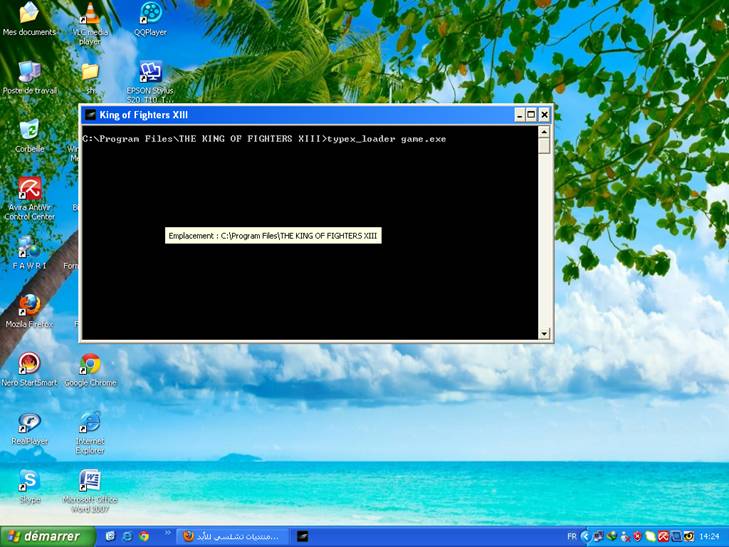Expand hidden tray icons with the arrow
729x547 pixels.
pos(585,536)
